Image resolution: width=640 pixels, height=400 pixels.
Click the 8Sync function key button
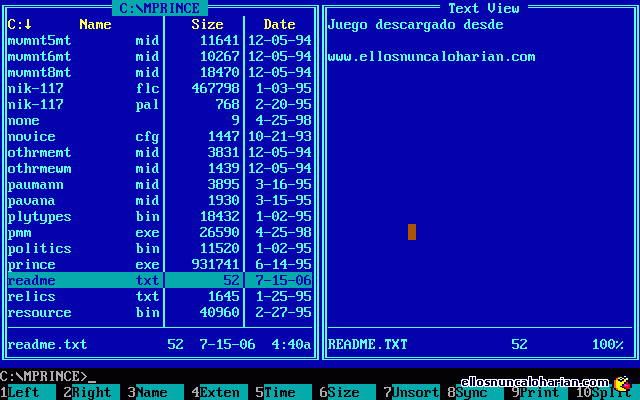476,392
